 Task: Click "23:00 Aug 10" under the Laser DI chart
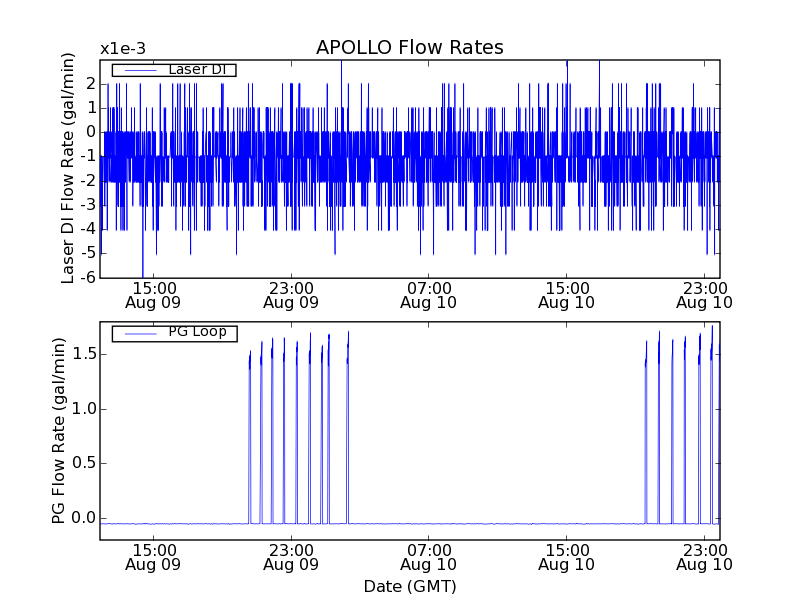(x=705, y=295)
